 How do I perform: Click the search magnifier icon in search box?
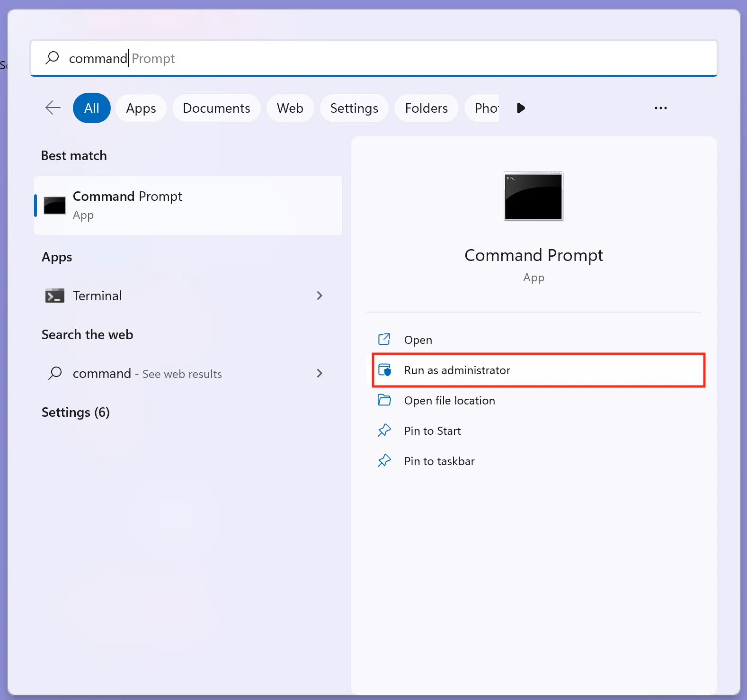52,58
